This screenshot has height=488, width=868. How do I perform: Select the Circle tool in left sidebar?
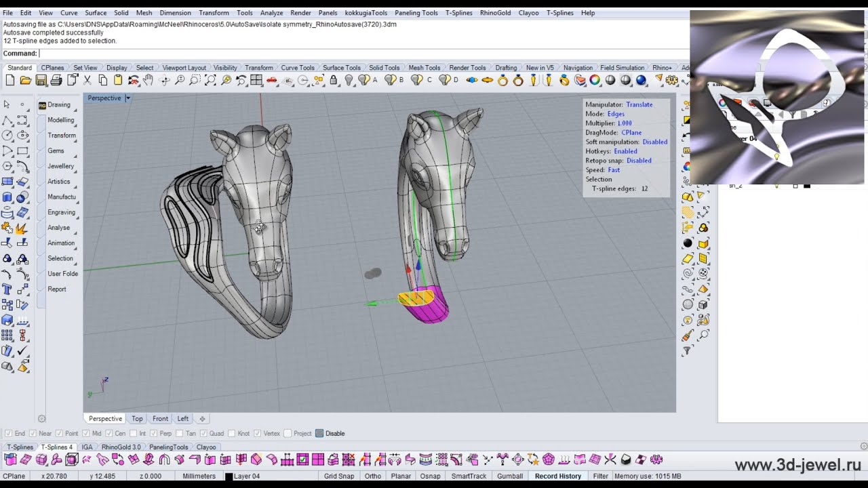(7, 136)
